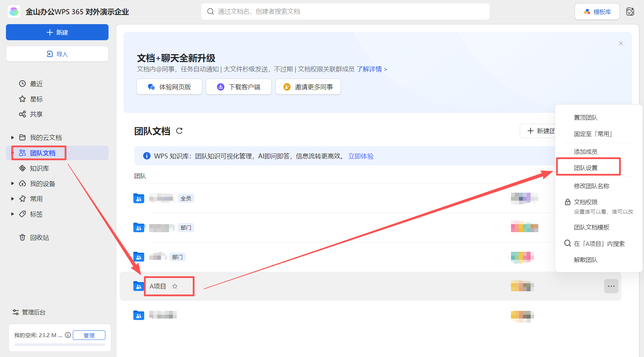Image resolution: width=644 pixels, height=357 pixels.
Task: Open the A项目 team name
Action: [x=157, y=286]
